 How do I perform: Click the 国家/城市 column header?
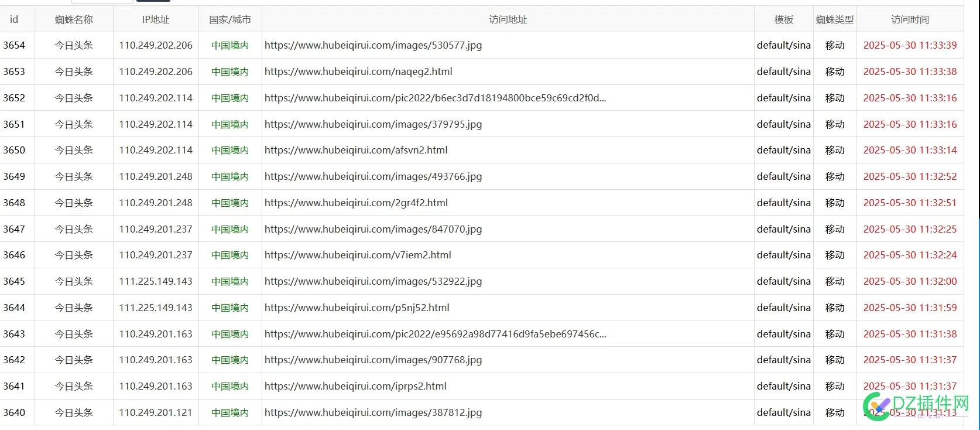click(230, 19)
